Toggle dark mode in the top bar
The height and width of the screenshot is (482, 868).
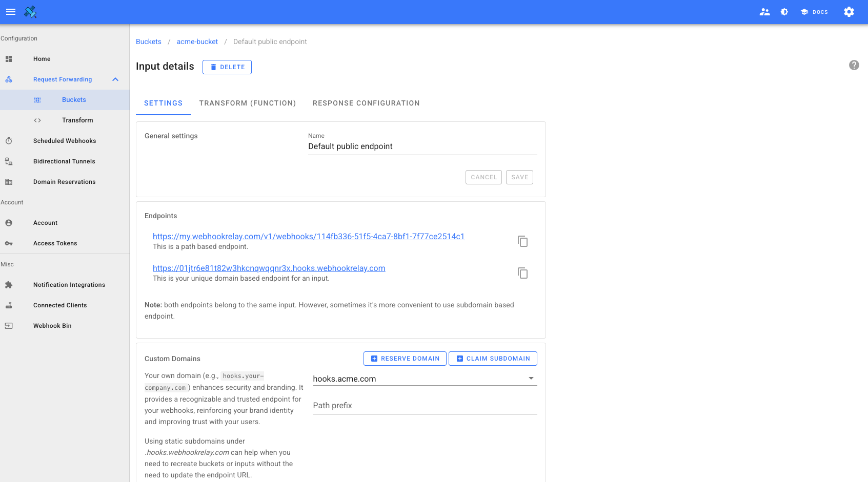coord(784,12)
